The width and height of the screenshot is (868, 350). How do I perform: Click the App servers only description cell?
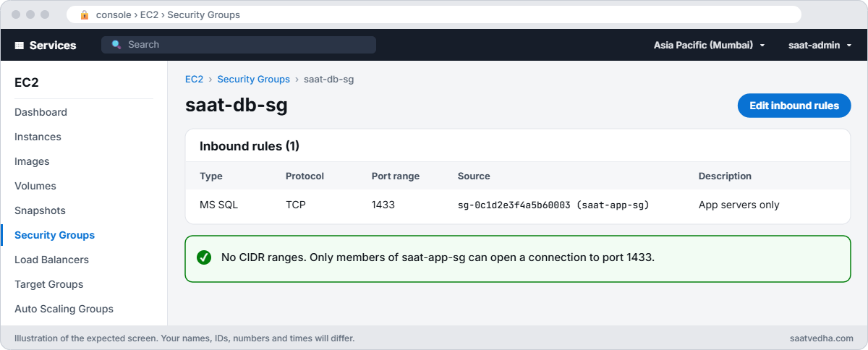click(x=739, y=205)
